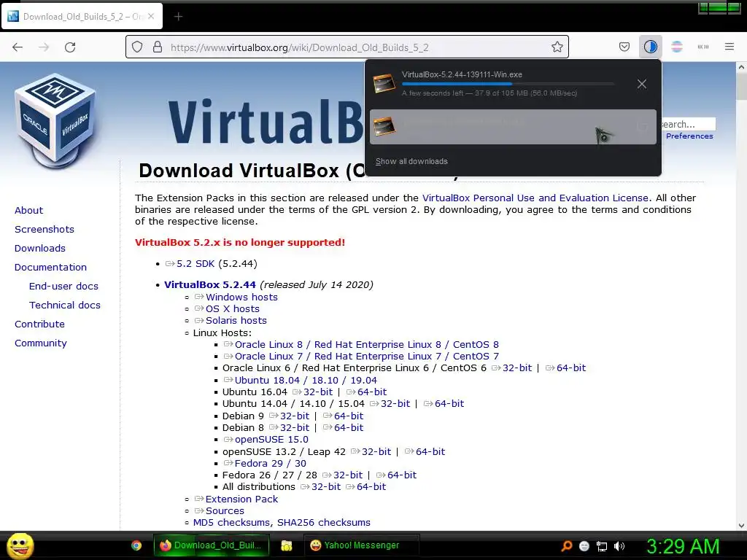This screenshot has height=560, width=747.
Task: Download the 5.2 SDK
Action: tap(196, 264)
